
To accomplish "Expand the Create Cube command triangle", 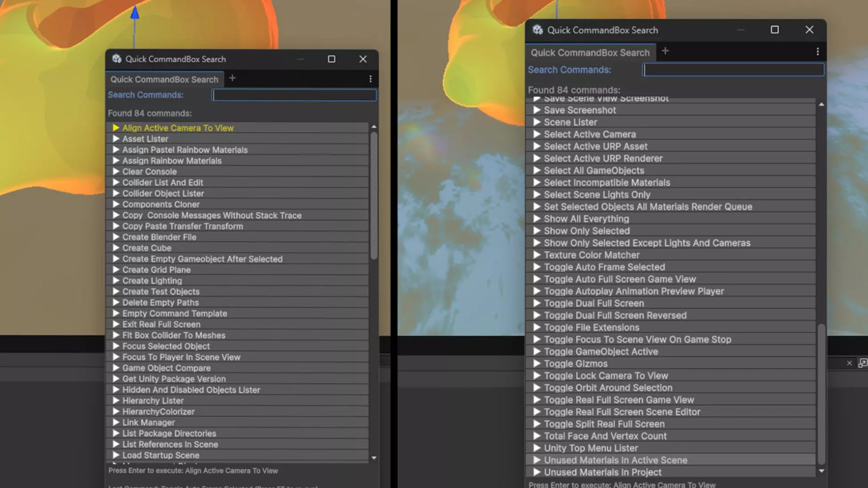I will (x=116, y=248).
